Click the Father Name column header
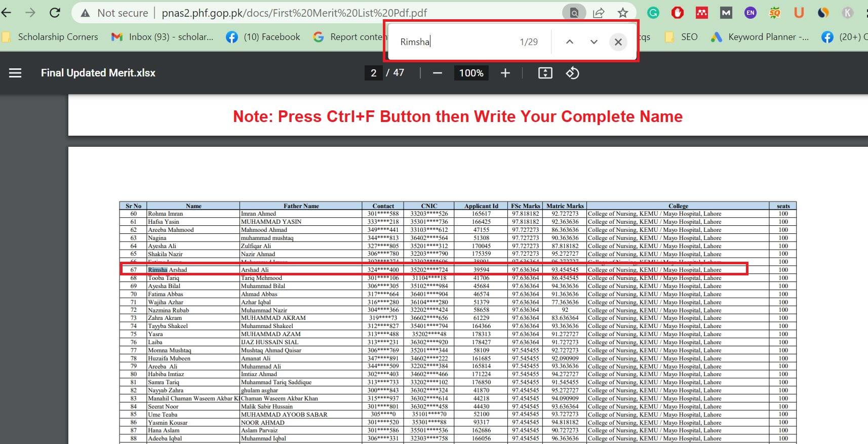This screenshot has width=868, height=444. tap(301, 206)
